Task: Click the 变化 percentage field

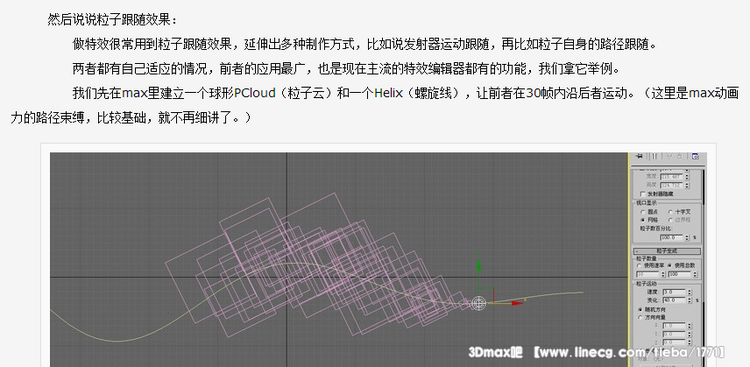Action: coord(674,300)
